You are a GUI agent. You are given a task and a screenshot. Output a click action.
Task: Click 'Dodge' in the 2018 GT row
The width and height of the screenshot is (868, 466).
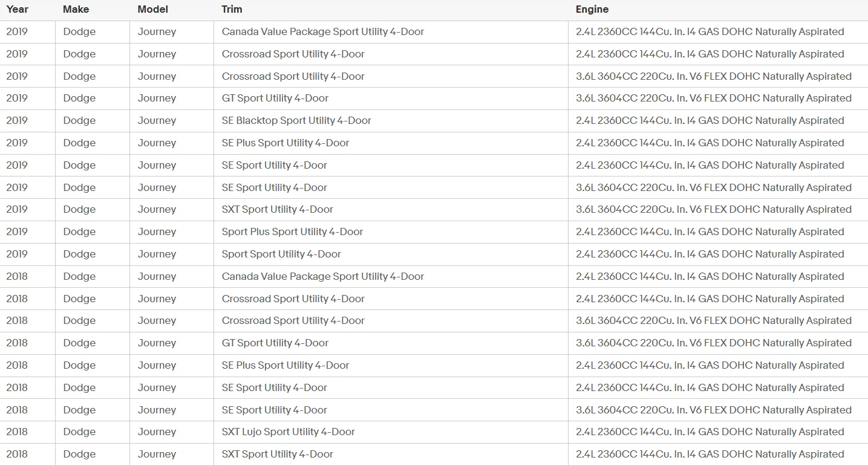pyautogui.click(x=79, y=343)
